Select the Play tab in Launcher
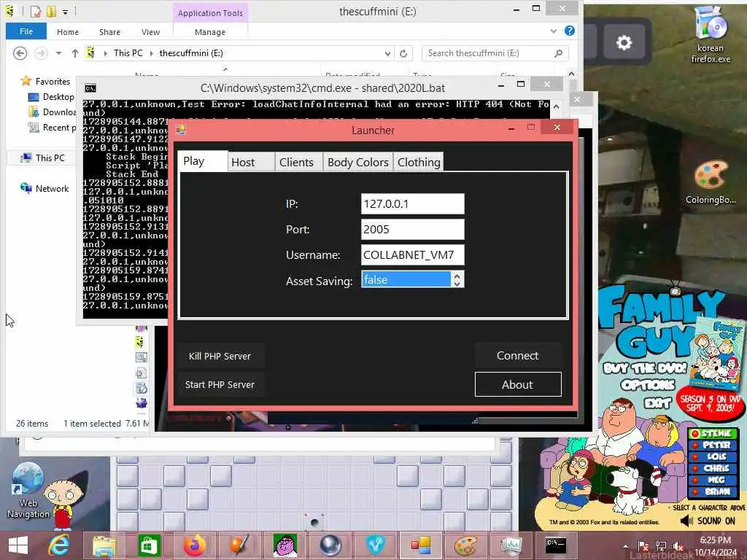Image resolution: width=747 pixels, height=560 pixels. tap(203, 161)
